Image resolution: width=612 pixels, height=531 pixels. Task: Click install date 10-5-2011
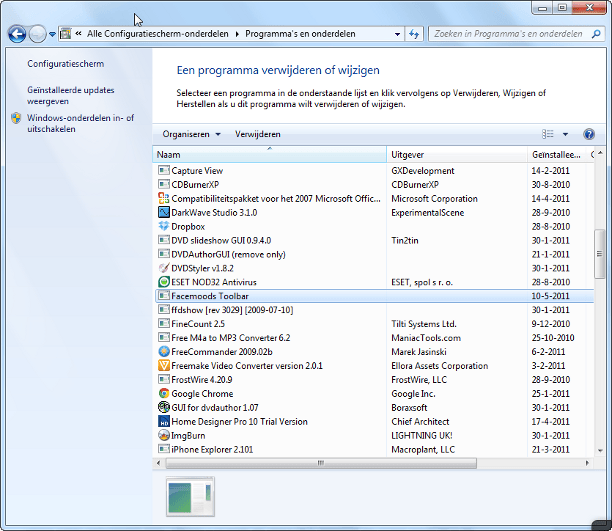click(550, 296)
